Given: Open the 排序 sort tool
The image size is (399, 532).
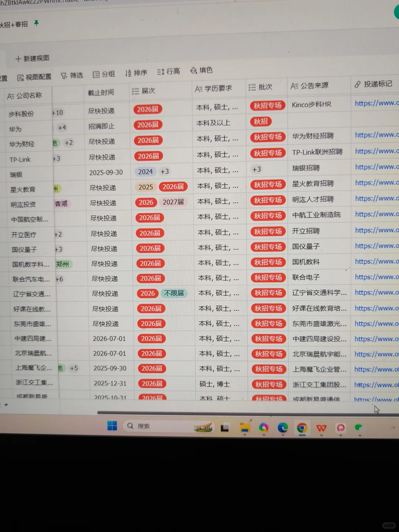Looking at the screenshot, I should [136, 73].
